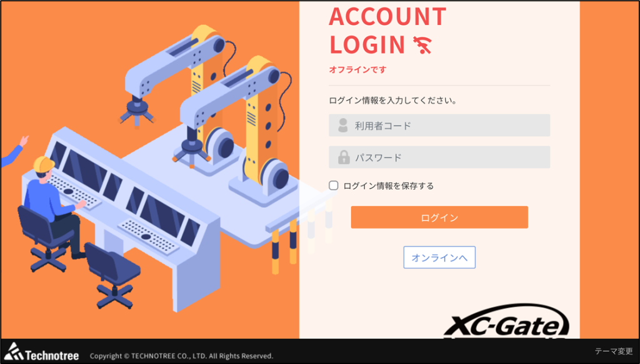Click the user silhouette icon in field

tap(343, 125)
